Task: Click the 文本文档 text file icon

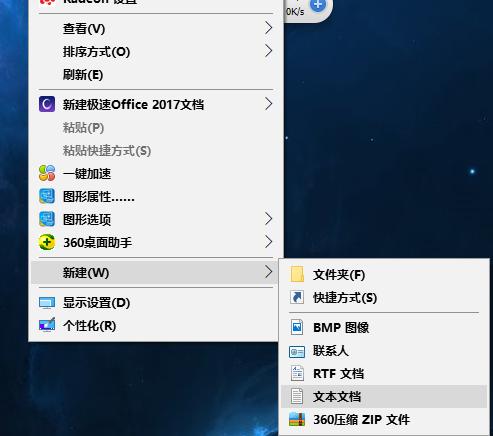Action: (x=297, y=396)
